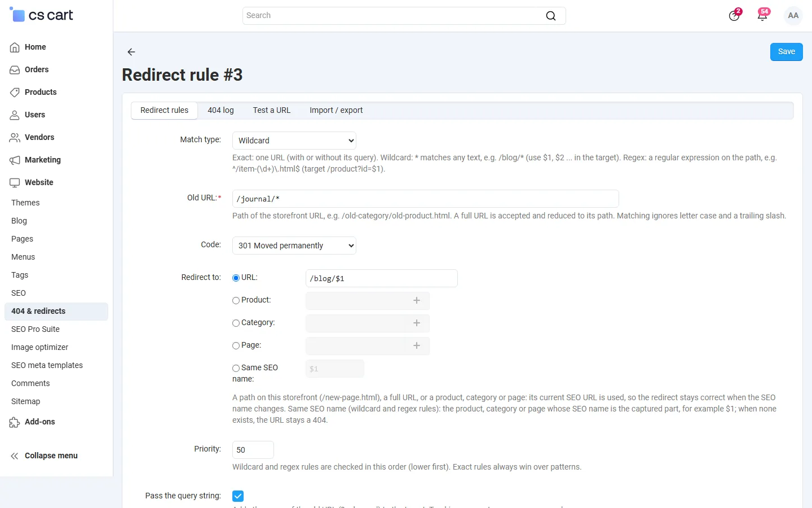This screenshot has width=812, height=508.
Task: Open the redirect Code dropdown
Action: click(x=294, y=246)
